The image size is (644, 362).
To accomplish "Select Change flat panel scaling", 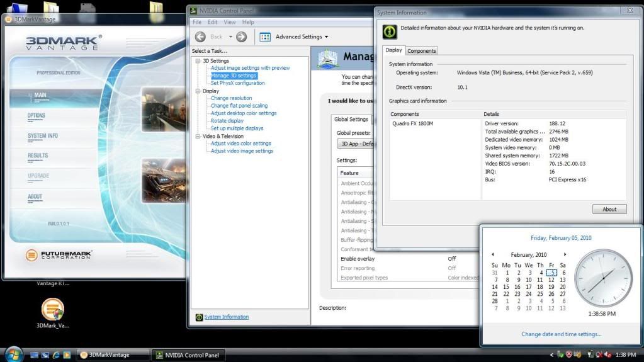I will [x=239, y=106].
